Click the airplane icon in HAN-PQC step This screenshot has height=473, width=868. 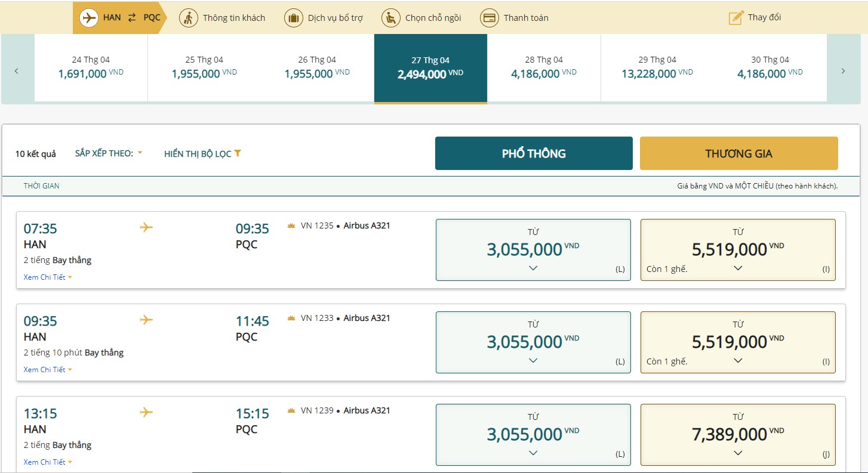[89, 18]
